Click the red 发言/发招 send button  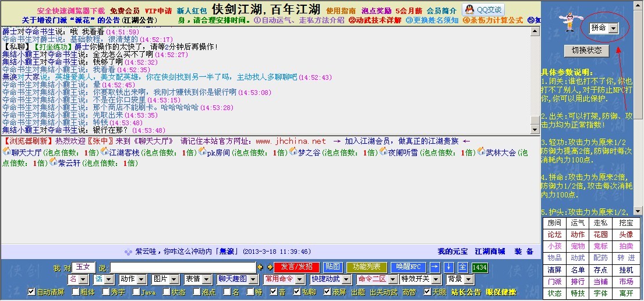(296, 267)
